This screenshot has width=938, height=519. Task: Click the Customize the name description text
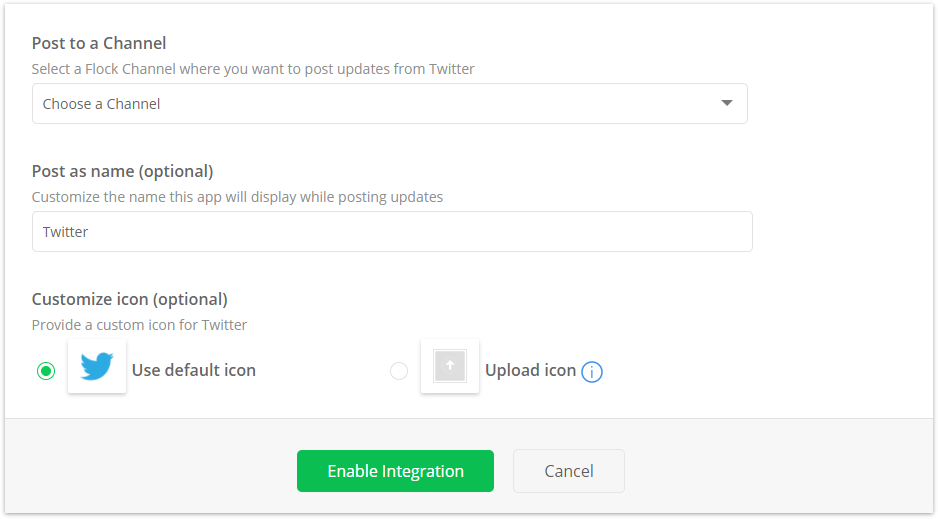click(x=237, y=197)
